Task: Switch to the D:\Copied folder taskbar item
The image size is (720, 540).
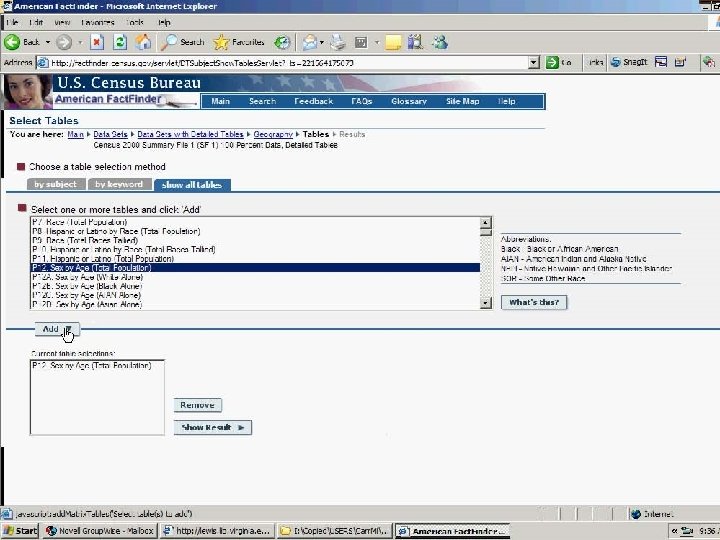Action: tap(335, 531)
